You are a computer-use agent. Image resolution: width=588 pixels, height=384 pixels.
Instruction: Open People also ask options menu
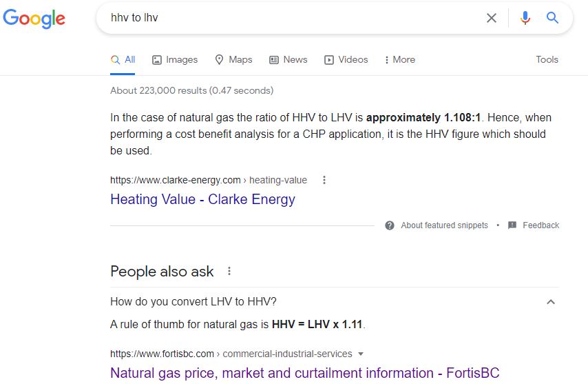(229, 272)
